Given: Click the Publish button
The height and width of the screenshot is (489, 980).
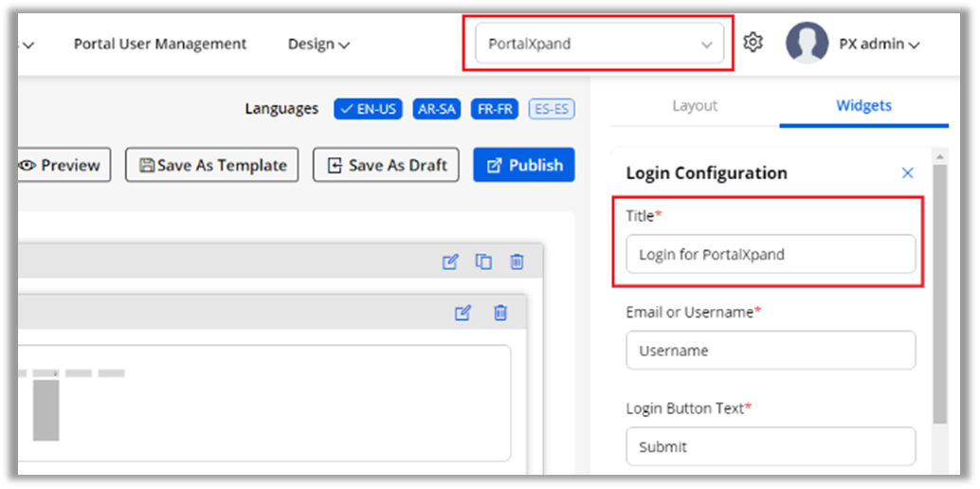Looking at the screenshot, I should point(523,165).
